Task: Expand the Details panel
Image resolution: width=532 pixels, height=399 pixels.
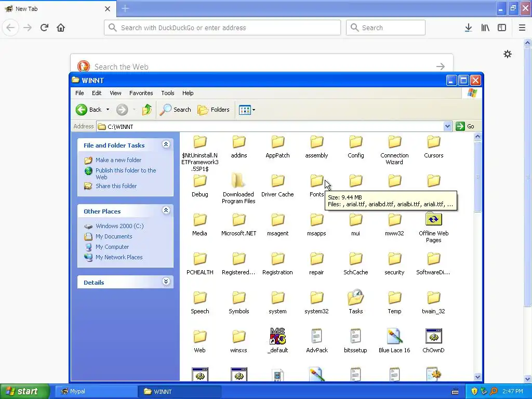Action: (x=166, y=282)
